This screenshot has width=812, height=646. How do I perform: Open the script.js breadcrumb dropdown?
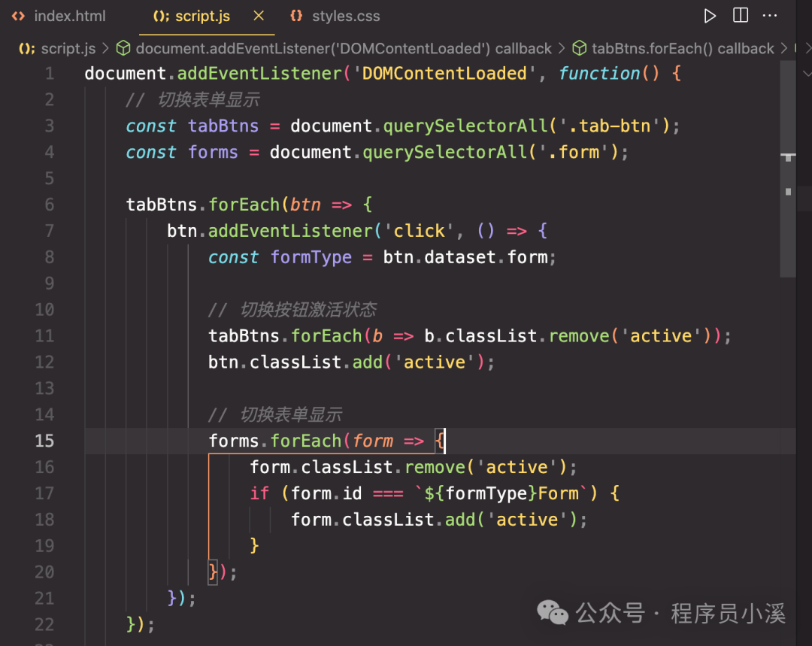point(68,49)
